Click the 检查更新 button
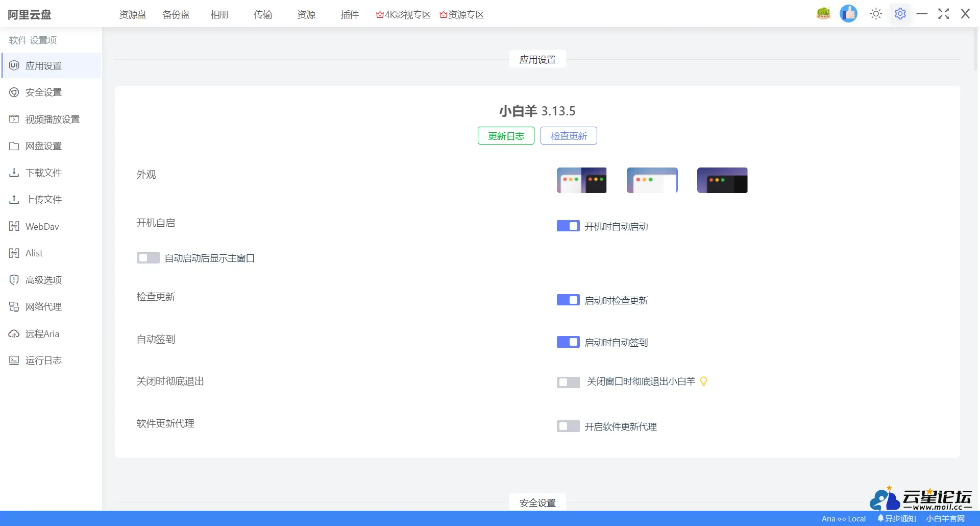 (x=569, y=136)
